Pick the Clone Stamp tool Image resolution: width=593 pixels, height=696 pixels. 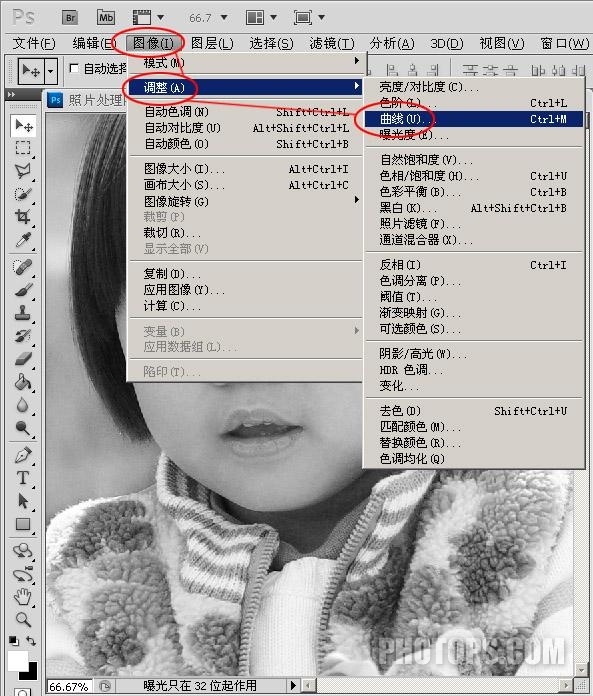click(x=23, y=313)
